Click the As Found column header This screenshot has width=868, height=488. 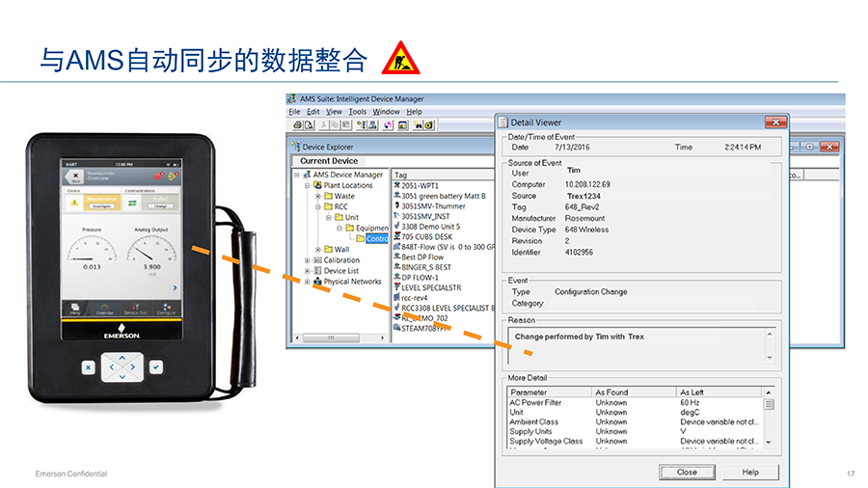[611, 393]
